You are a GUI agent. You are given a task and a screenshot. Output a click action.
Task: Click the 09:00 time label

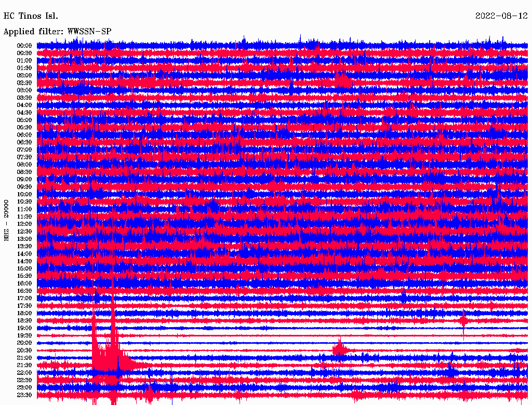24,180
